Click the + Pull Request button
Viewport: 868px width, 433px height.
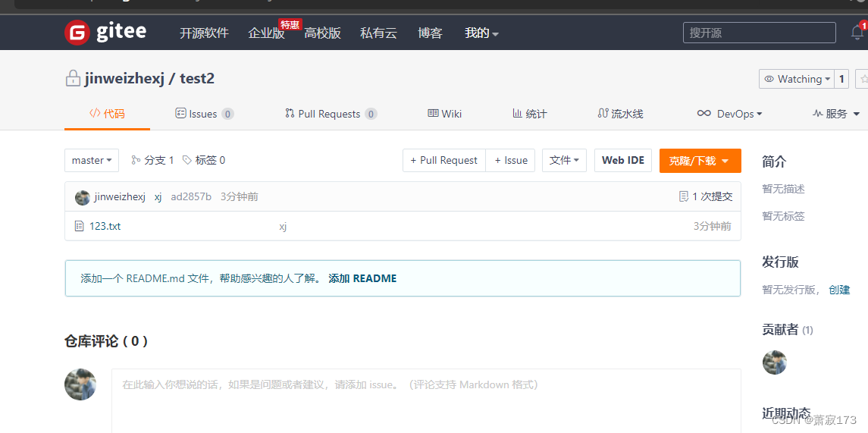click(x=444, y=161)
